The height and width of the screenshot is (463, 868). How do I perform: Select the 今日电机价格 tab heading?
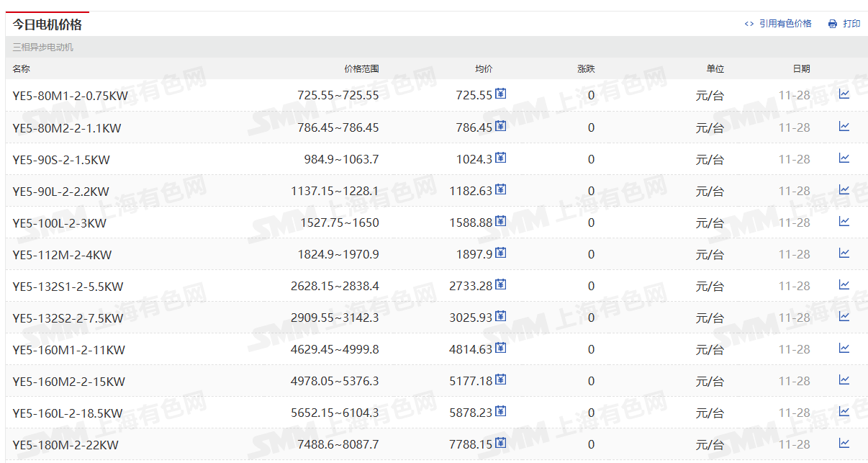tap(48, 24)
